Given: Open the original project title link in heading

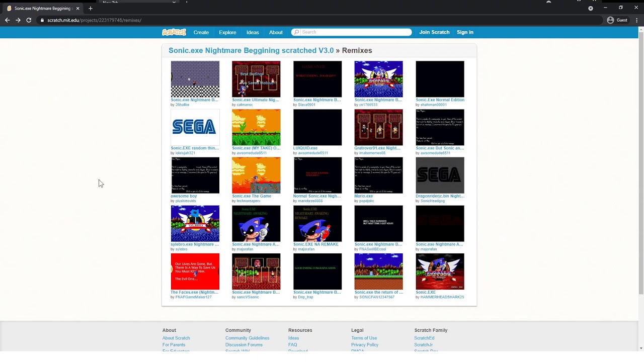Looking at the screenshot, I should pyautogui.click(x=251, y=50).
